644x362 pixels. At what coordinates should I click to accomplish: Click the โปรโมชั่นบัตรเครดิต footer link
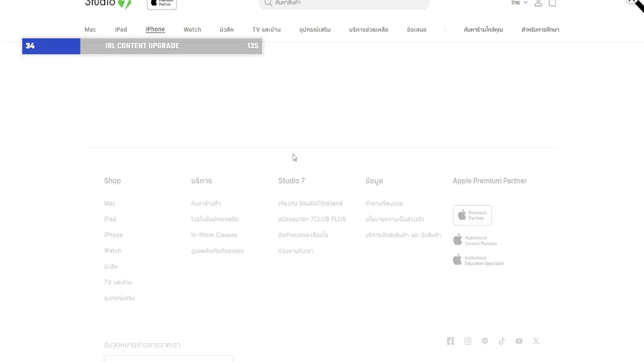pos(215,219)
